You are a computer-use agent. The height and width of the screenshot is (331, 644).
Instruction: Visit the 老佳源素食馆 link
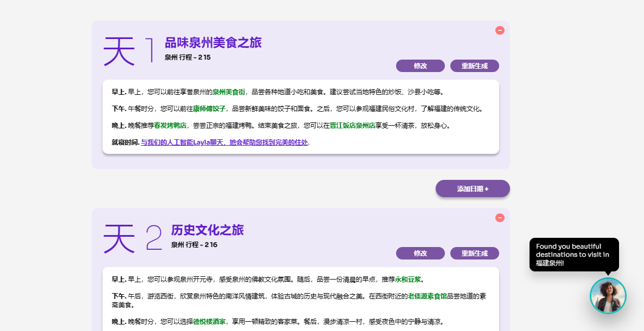(x=427, y=296)
